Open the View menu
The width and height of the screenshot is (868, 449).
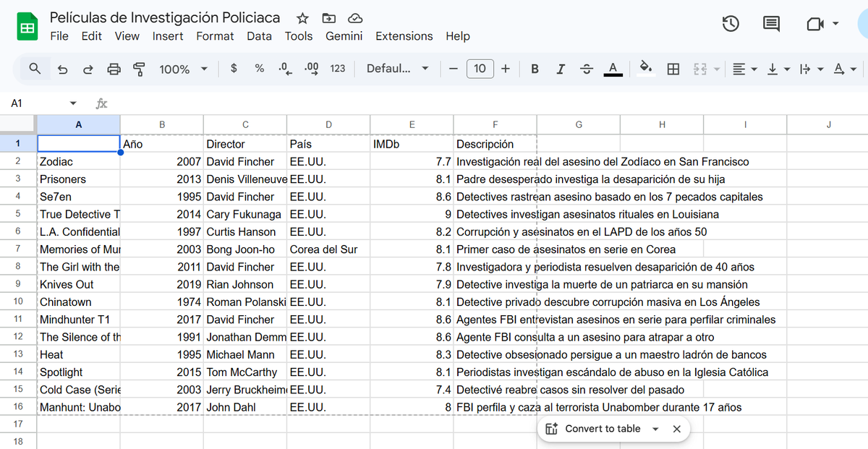click(x=127, y=36)
